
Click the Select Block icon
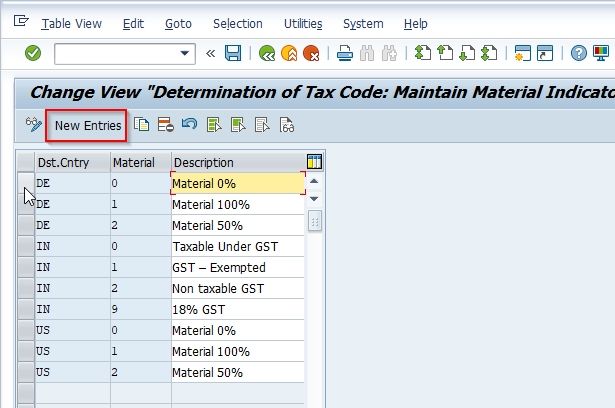pos(238,125)
